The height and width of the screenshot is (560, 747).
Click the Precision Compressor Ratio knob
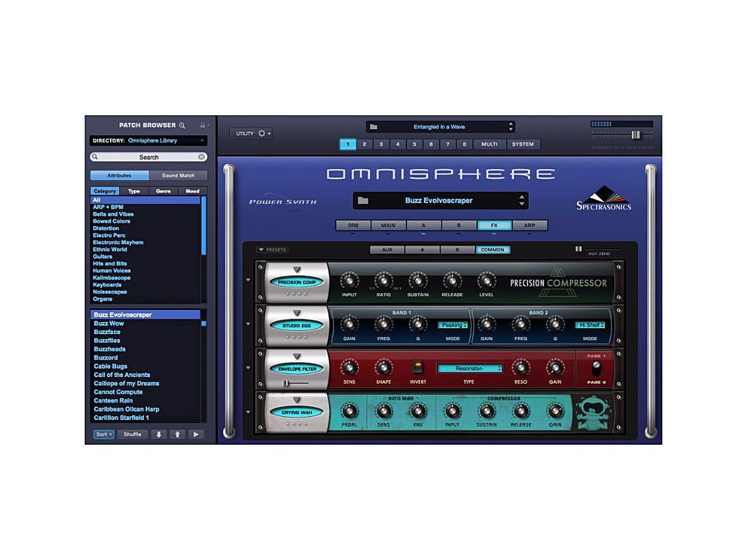point(384,281)
